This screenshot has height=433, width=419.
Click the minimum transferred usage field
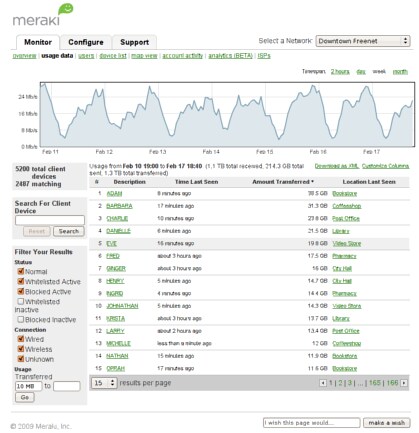tap(28, 386)
